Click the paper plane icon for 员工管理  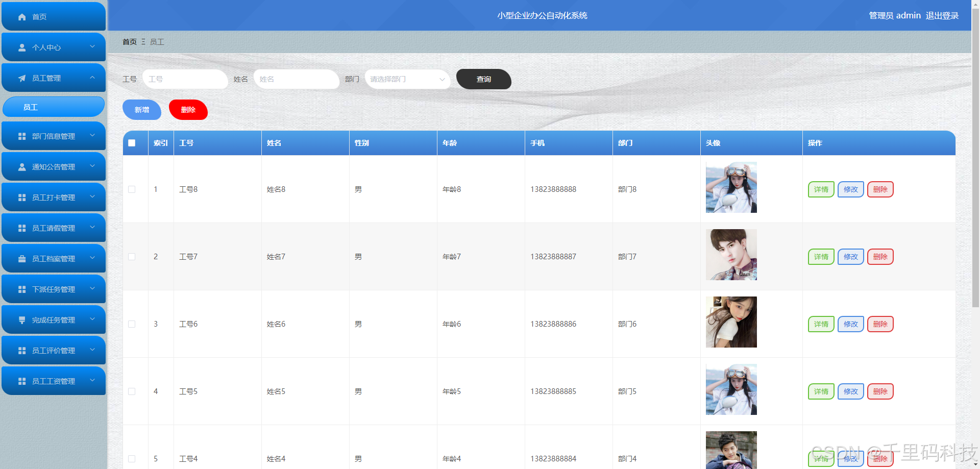[22, 78]
